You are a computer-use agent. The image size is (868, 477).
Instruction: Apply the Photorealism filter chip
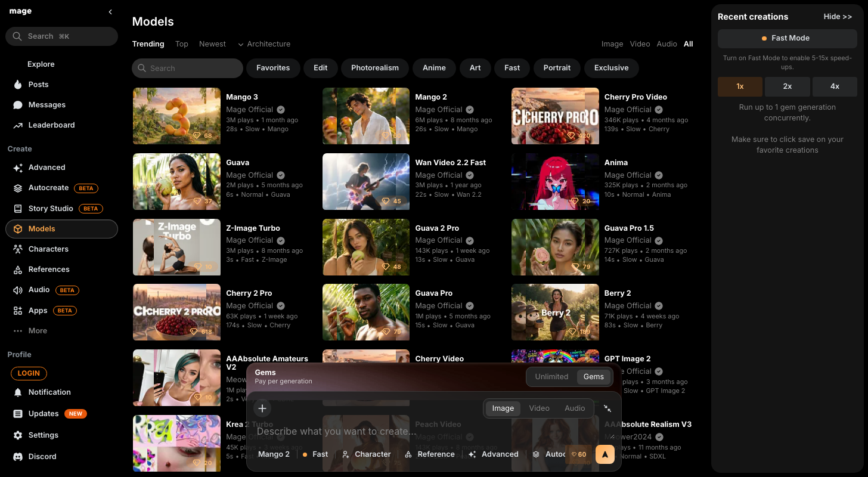[375, 68]
